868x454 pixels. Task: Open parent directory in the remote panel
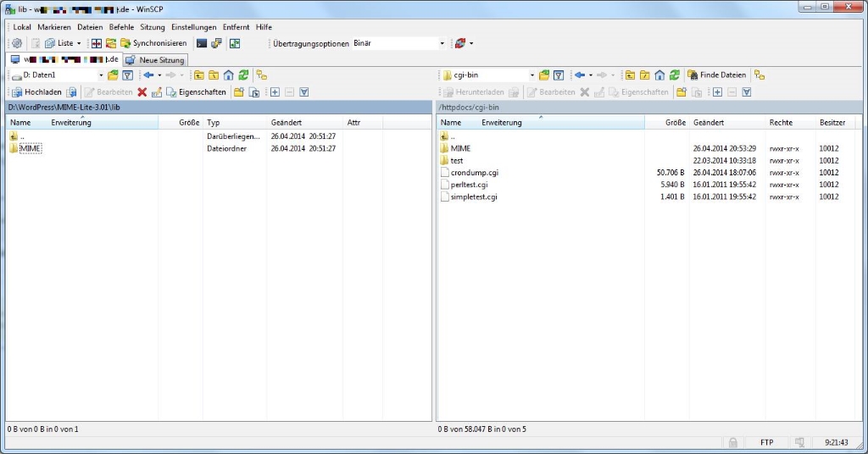[630, 75]
